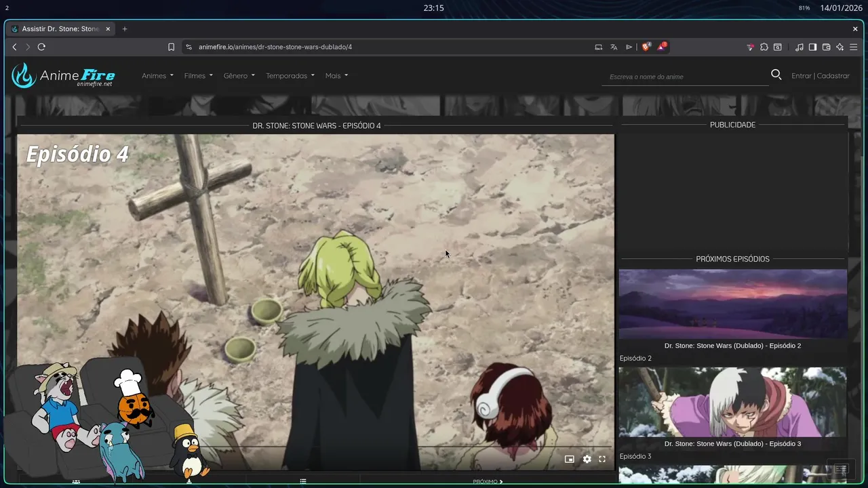Open the tab search toolbar icon
Image resolution: width=868 pixels, height=488 pixels.
778,47
